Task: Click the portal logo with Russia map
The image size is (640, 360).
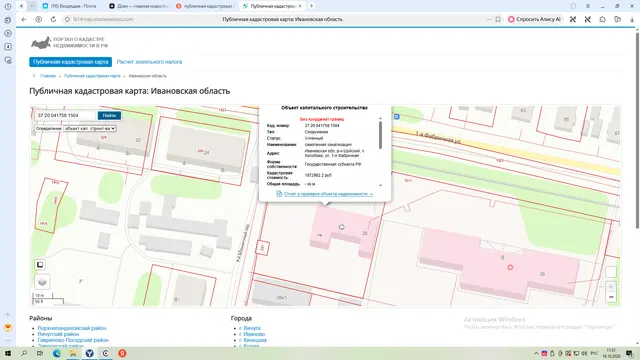Action: pyautogui.click(x=69, y=42)
